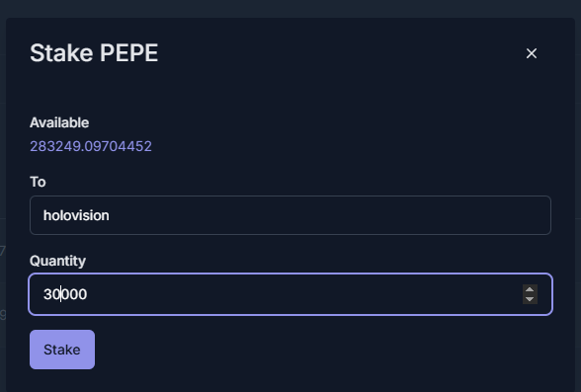
Task: Click blank space right of the available balance
Action: (x=352, y=146)
